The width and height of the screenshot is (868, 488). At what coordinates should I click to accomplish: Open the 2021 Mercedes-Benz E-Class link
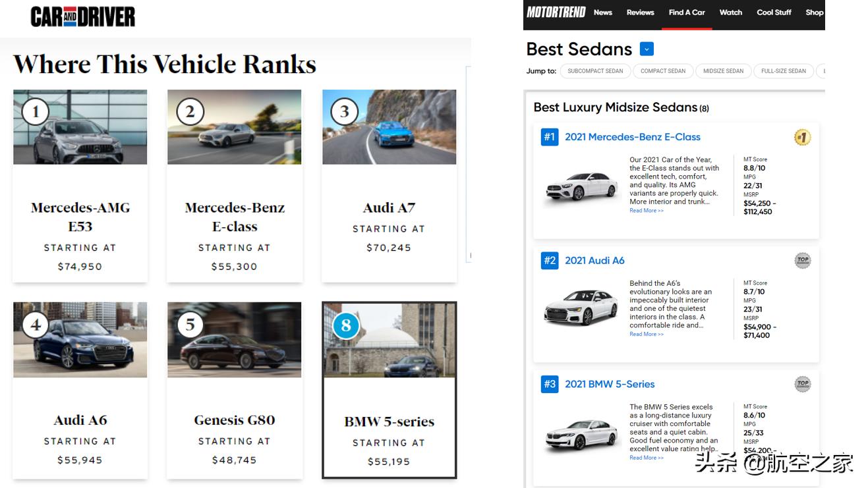[633, 137]
